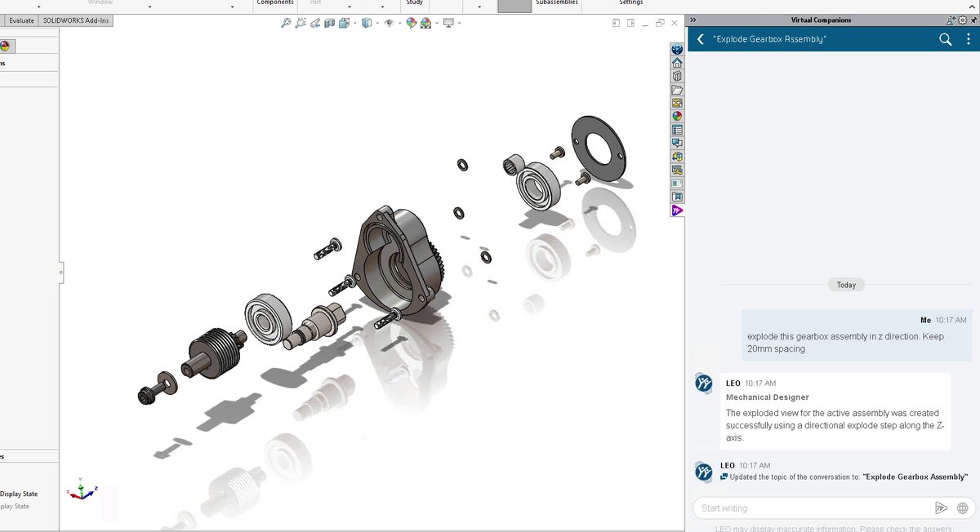Search the conversation with magnifier icon
This screenshot has height=532, width=980.
point(945,39)
